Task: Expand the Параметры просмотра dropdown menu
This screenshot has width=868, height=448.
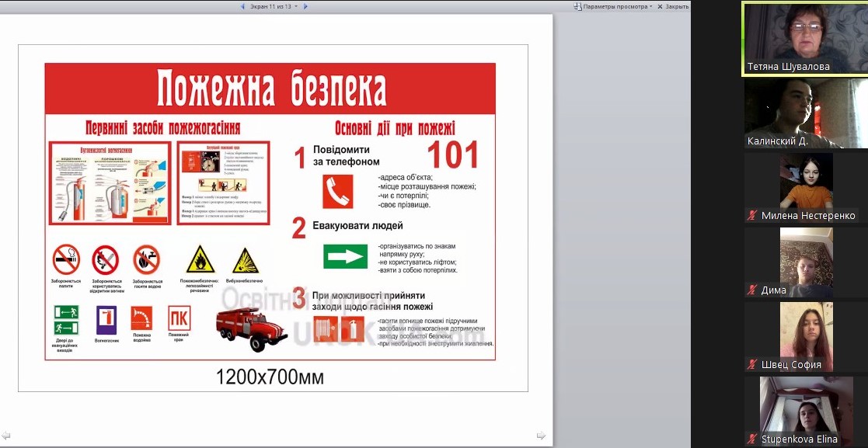Action: point(651,6)
